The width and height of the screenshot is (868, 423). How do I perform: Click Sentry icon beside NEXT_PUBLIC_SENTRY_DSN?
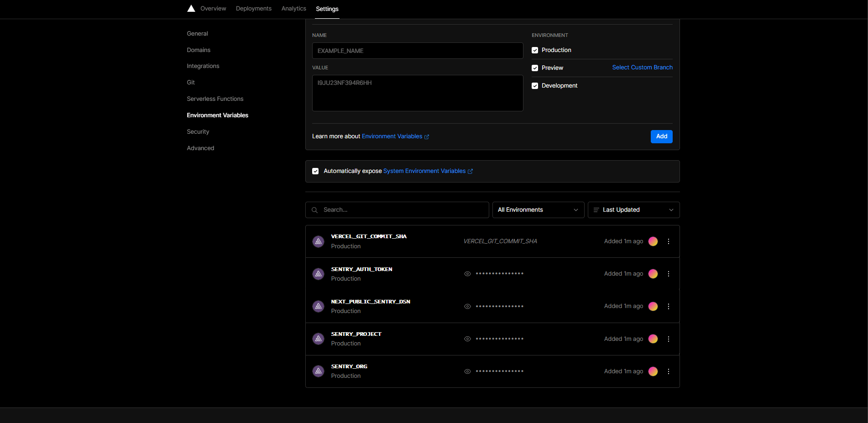pyautogui.click(x=319, y=306)
